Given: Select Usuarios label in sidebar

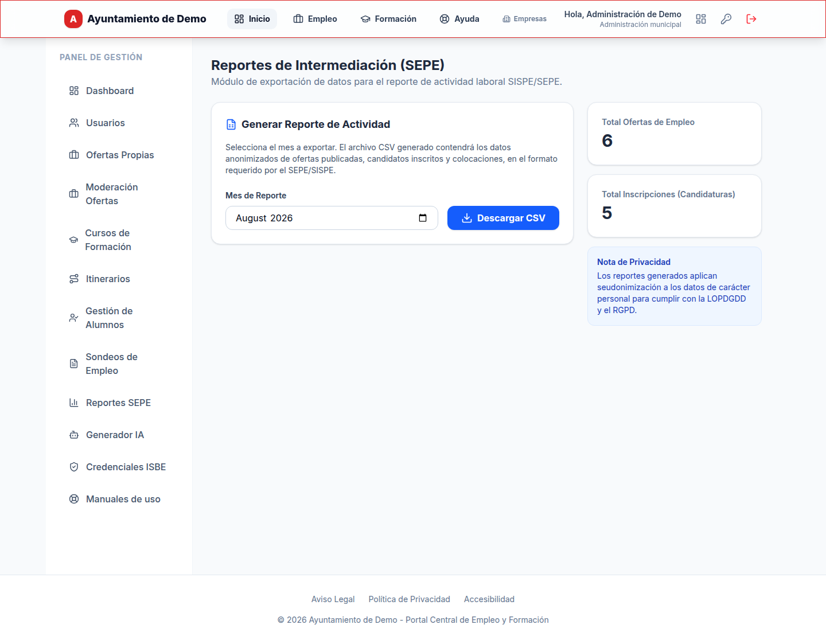Looking at the screenshot, I should tap(106, 123).
